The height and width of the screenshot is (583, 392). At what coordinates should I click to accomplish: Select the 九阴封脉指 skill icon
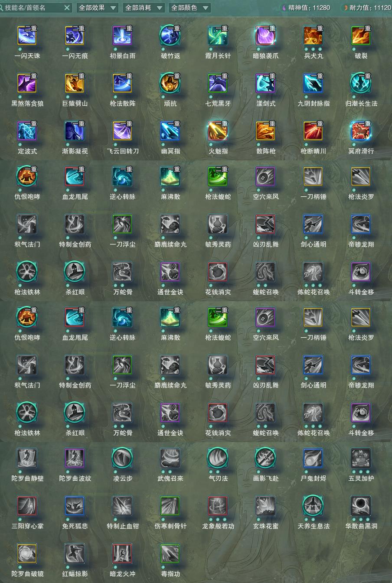313,84
